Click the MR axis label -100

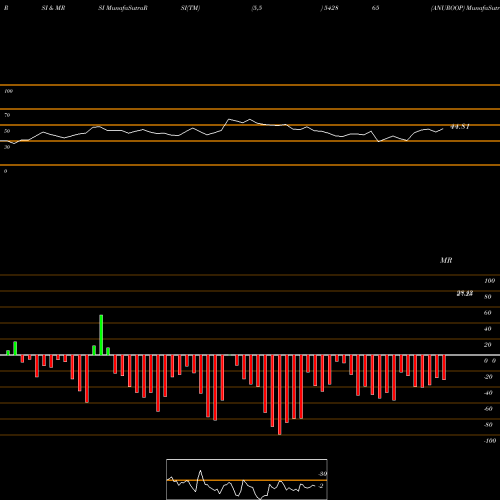pyautogui.click(x=490, y=441)
